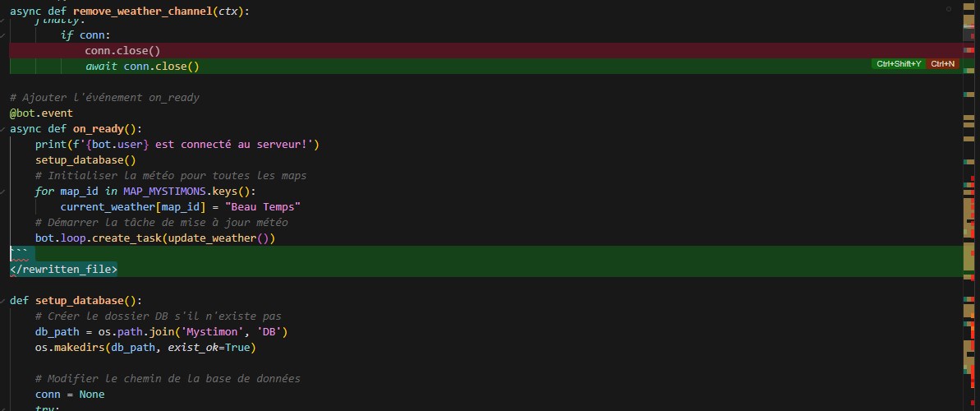Viewport: 980px width, 411px height.
Task: Collapse the async def on_ready function
Action: point(4,129)
